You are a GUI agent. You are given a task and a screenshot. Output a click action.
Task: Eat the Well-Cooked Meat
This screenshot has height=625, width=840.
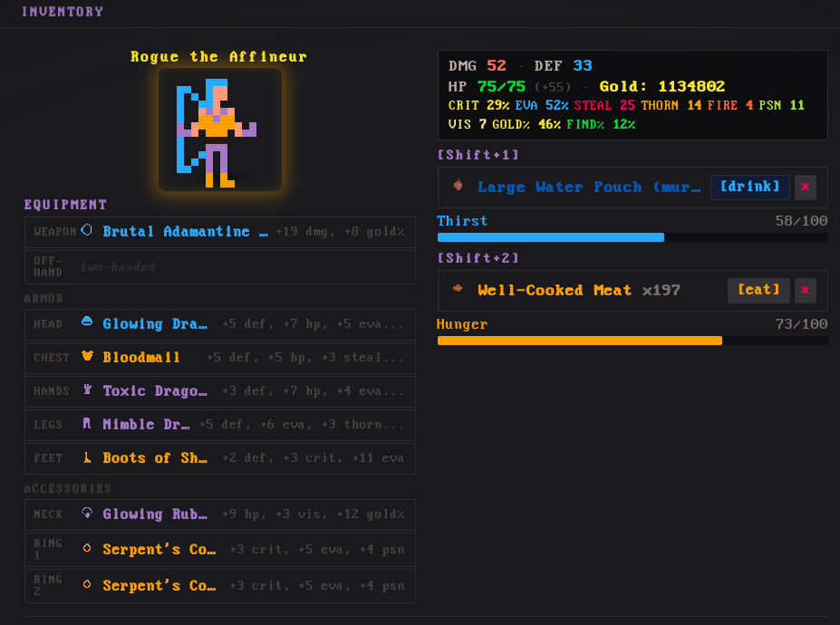758,290
